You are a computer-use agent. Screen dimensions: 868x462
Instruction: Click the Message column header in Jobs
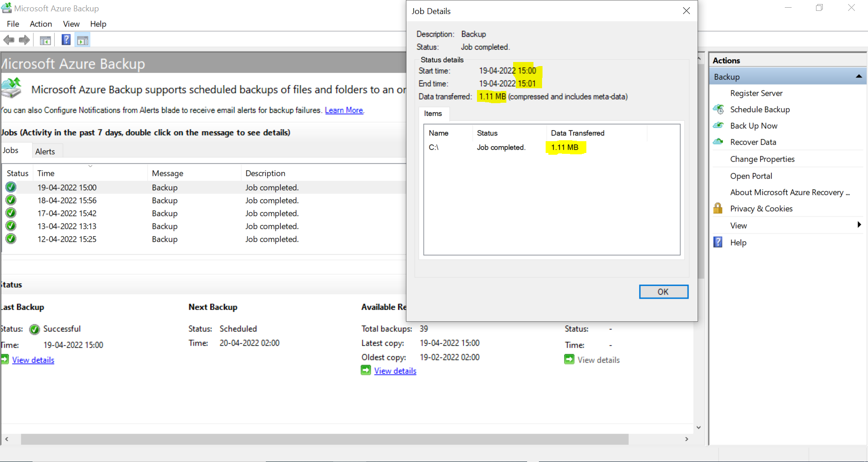pyautogui.click(x=194, y=173)
